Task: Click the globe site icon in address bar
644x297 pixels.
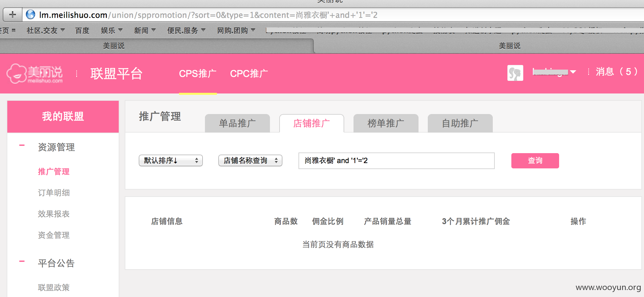Action: tap(31, 15)
